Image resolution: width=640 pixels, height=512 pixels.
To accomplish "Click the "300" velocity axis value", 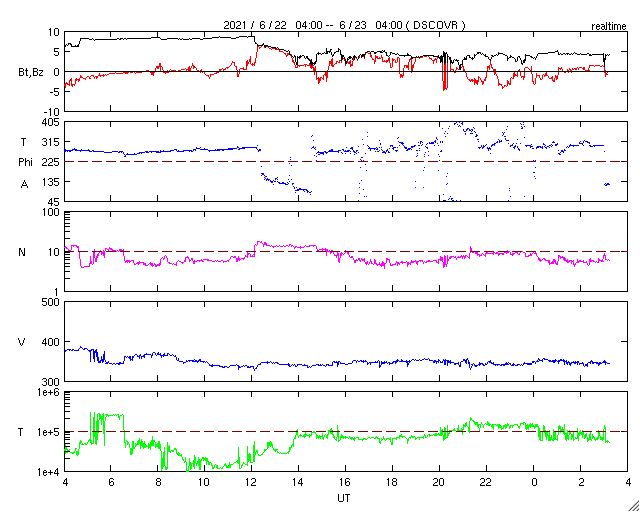I will pos(51,381).
